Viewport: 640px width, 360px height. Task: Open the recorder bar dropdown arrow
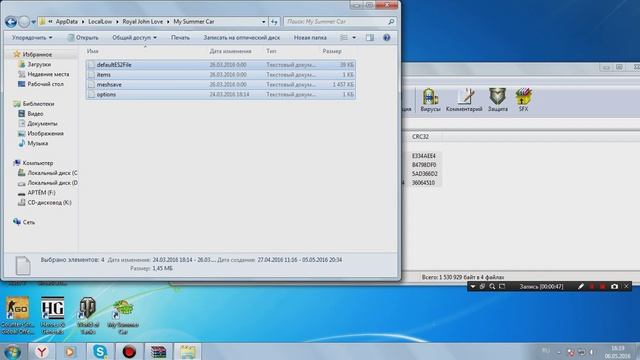click(x=473, y=287)
